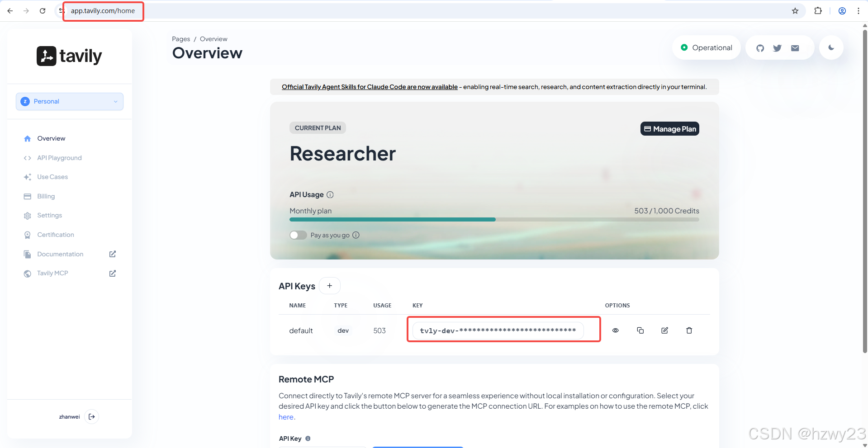The image size is (868, 448).
Task: Click the Billing card icon
Action: coord(28,196)
